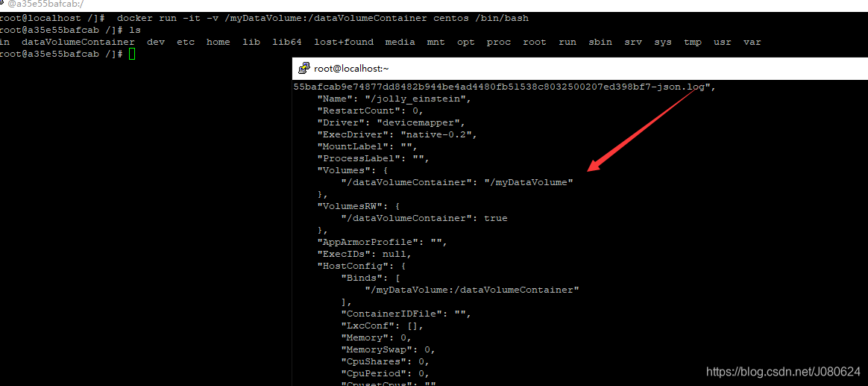Screen dimensions: 868x386
Task: Click the "MountLabel" line
Action: point(366,146)
